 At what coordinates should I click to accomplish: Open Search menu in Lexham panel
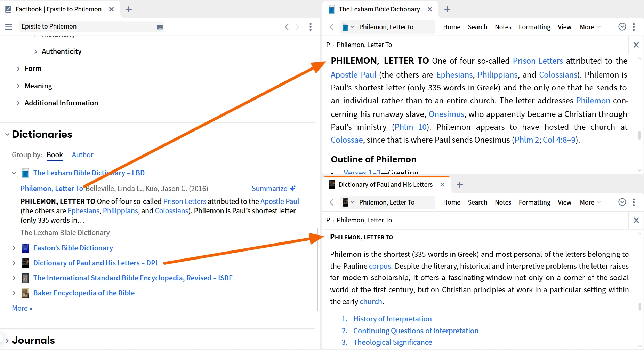(477, 27)
